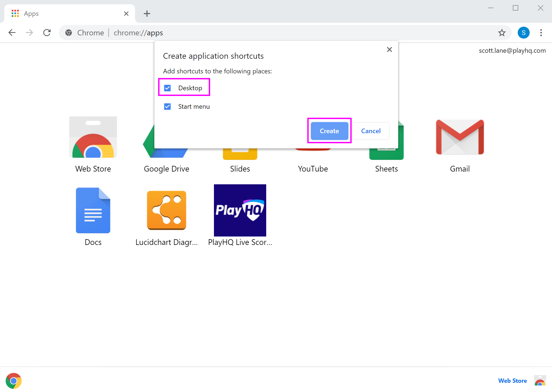Select the Apps tab
This screenshot has width=552, height=392.
(65, 14)
